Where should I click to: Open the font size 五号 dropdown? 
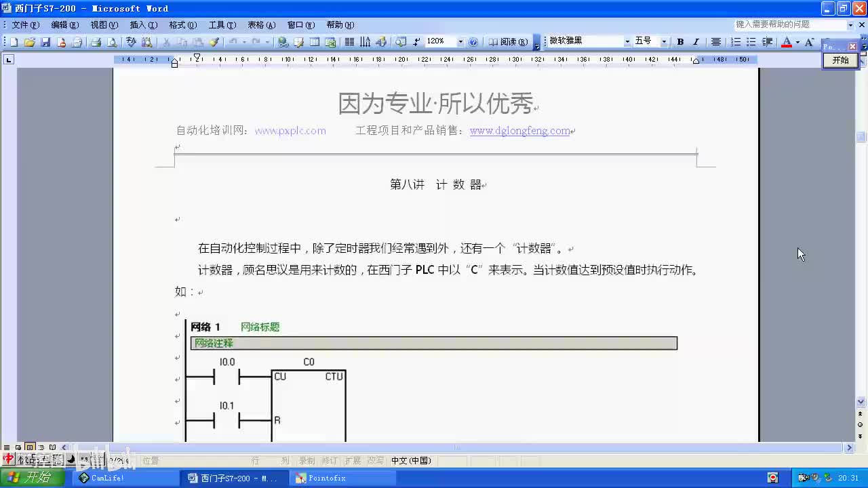pyautogui.click(x=664, y=42)
